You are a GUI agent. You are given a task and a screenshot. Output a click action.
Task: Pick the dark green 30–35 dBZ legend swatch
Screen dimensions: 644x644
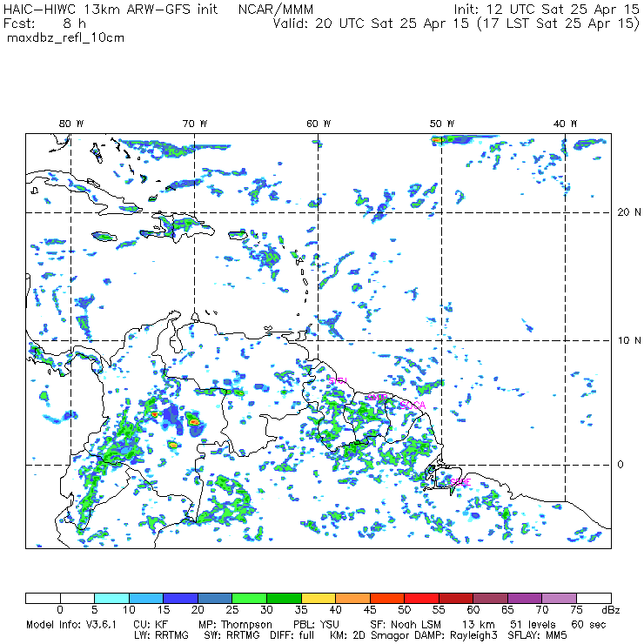285,598
